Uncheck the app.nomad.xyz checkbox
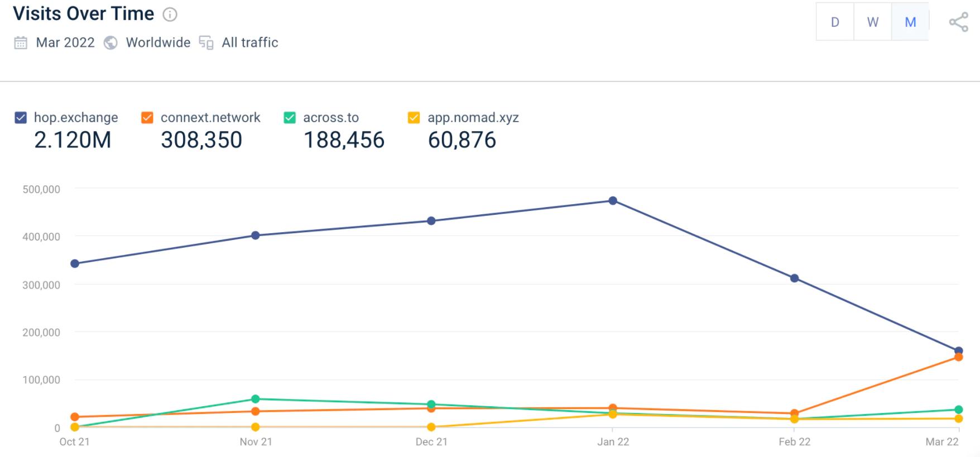Image resolution: width=980 pixels, height=457 pixels. (x=414, y=118)
